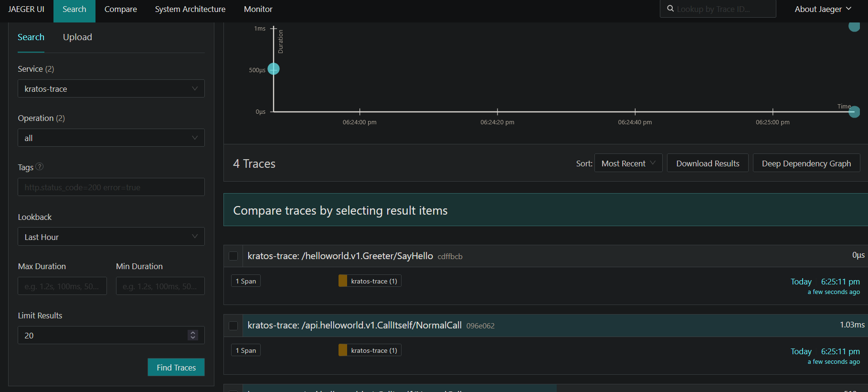Click the top-right trace dot on the duration chart
Screen dimensions: 868x392
(854, 26)
